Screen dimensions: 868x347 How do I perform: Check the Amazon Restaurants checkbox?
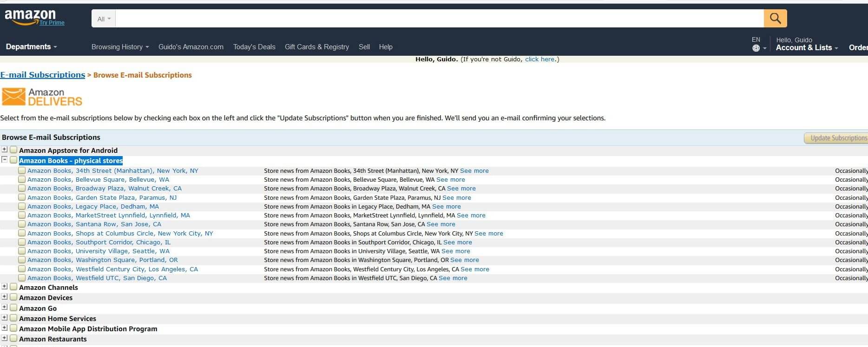(13, 339)
